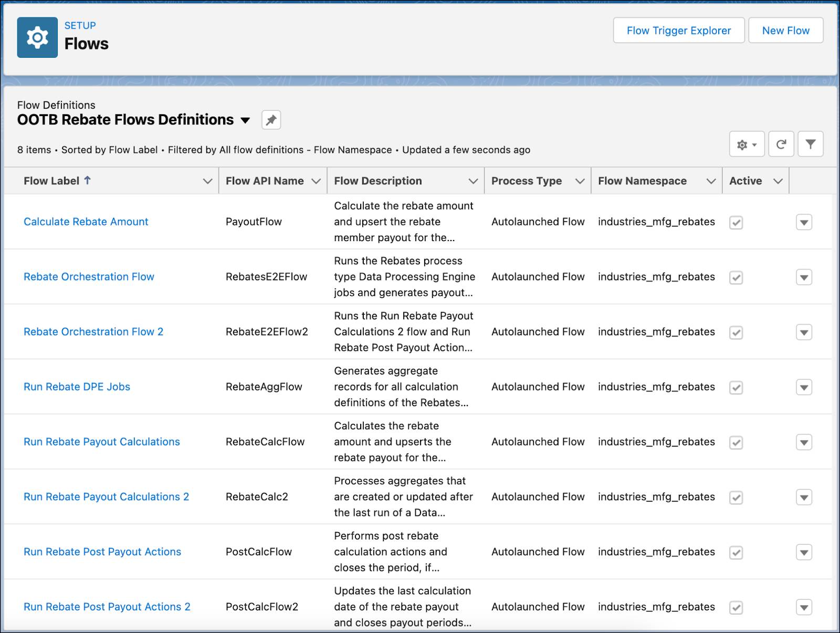Toggle Active checkbox for Rebate Orchestration Flow 2
Image resolution: width=840 pixels, height=633 pixels.
(736, 333)
